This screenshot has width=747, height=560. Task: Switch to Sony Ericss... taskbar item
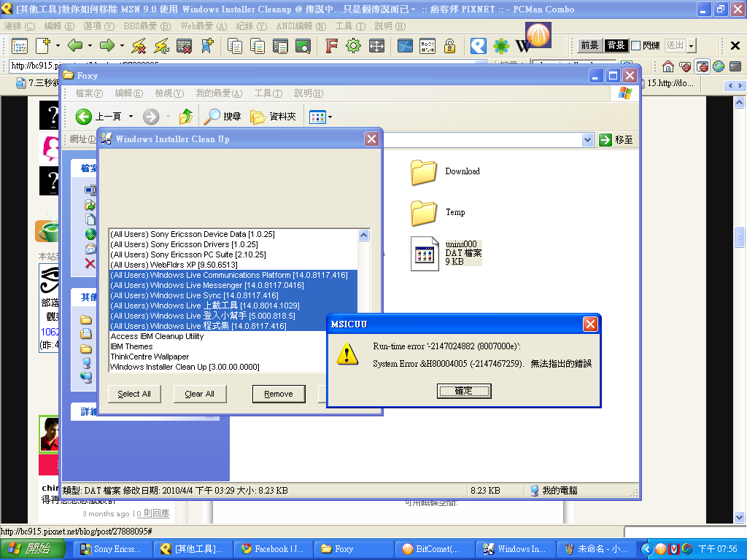[112, 549]
